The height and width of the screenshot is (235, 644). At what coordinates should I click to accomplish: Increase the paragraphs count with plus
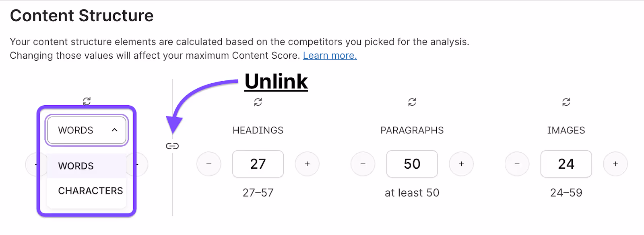tap(461, 164)
